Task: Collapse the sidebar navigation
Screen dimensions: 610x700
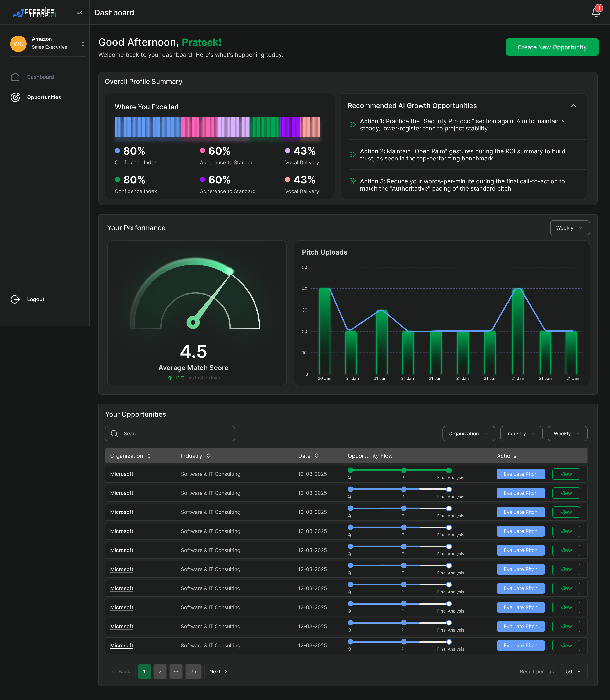Action: (x=79, y=12)
